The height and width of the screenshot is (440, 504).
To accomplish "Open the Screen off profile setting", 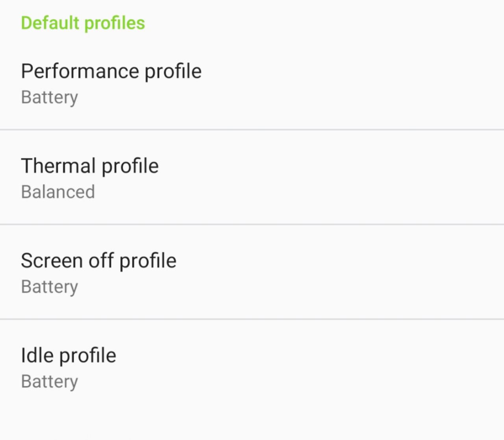I will (252, 272).
